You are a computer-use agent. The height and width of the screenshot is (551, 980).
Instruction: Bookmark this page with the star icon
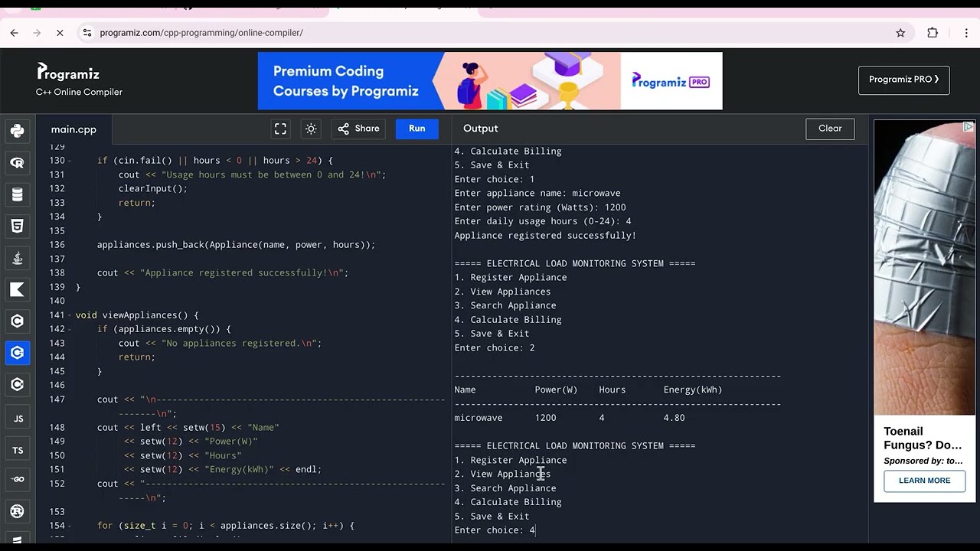pyautogui.click(x=900, y=33)
